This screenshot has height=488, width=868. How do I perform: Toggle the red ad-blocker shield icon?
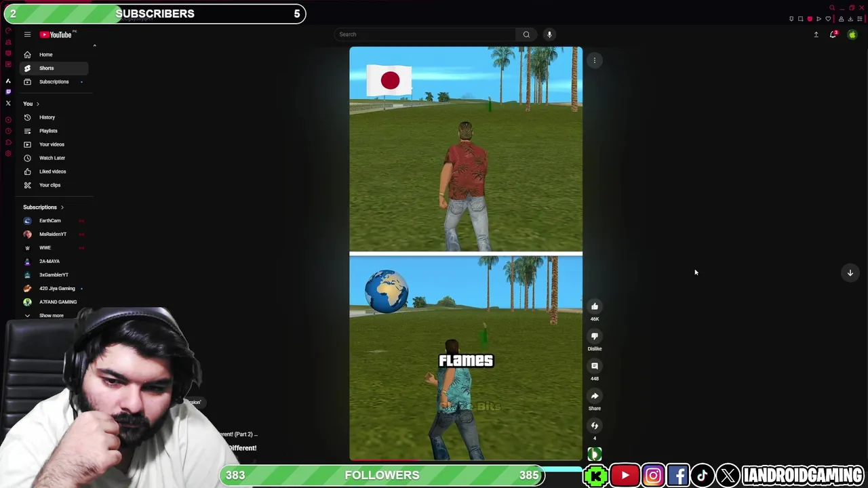pos(810,19)
